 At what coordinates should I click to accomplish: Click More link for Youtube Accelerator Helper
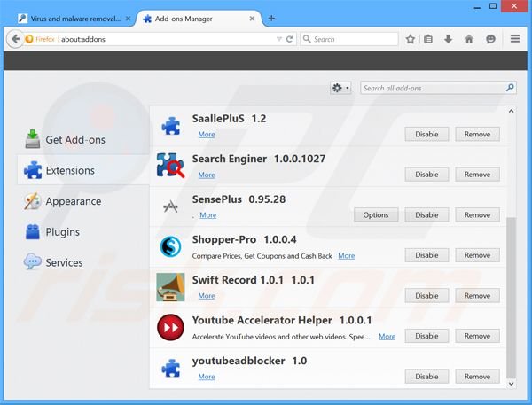pyautogui.click(x=387, y=337)
